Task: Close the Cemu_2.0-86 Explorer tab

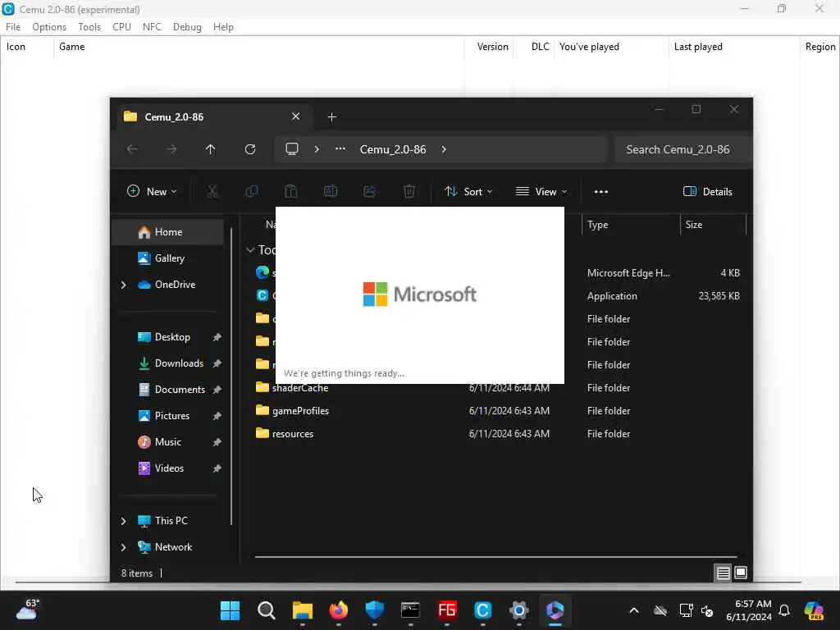Action: pyautogui.click(x=295, y=116)
